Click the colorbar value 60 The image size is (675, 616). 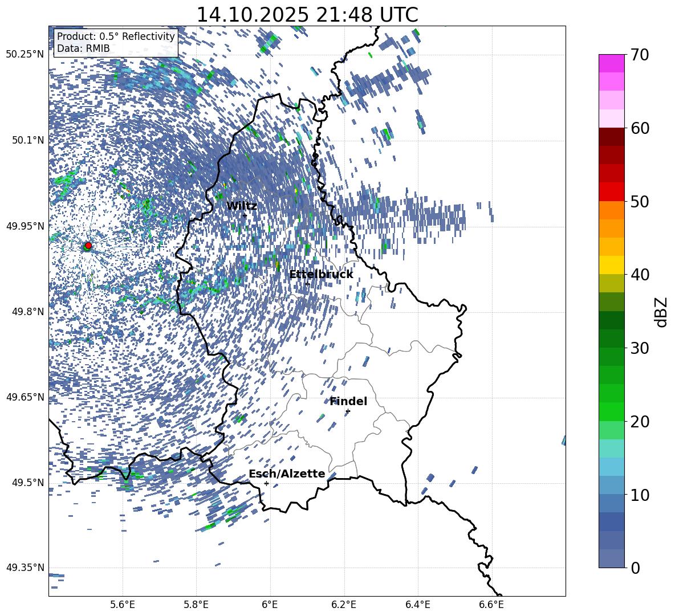(x=640, y=128)
